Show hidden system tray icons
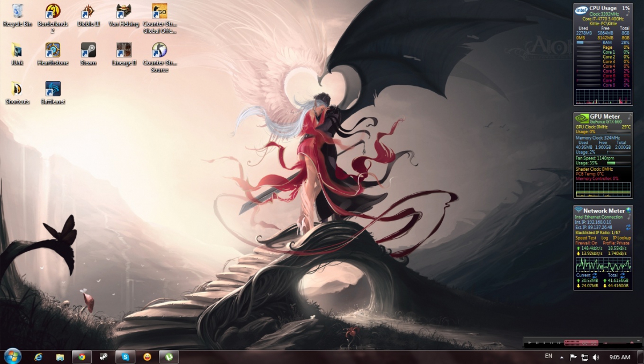Screen dimensions: 644x364 tap(562, 357)
